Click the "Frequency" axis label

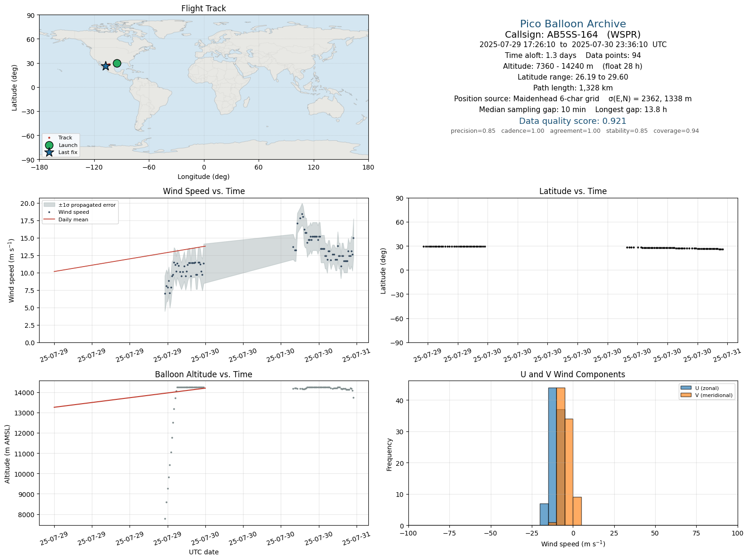(389, 454)
